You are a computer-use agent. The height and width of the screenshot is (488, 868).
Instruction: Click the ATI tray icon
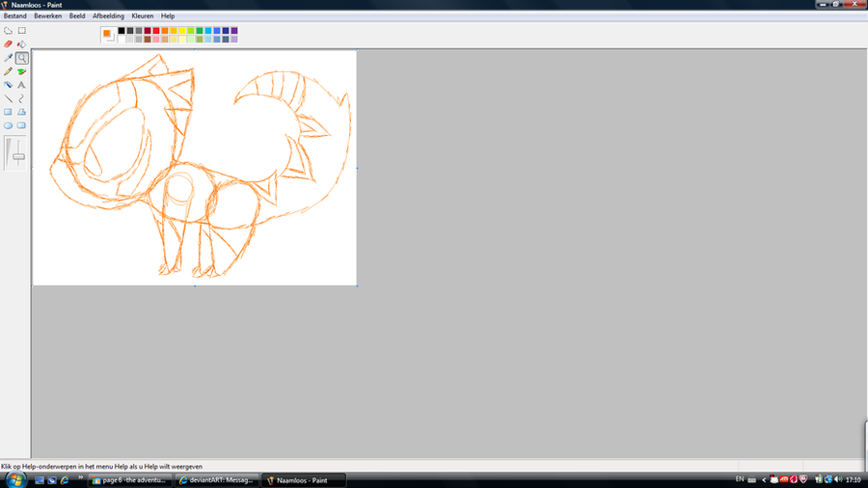coord(784,479)
